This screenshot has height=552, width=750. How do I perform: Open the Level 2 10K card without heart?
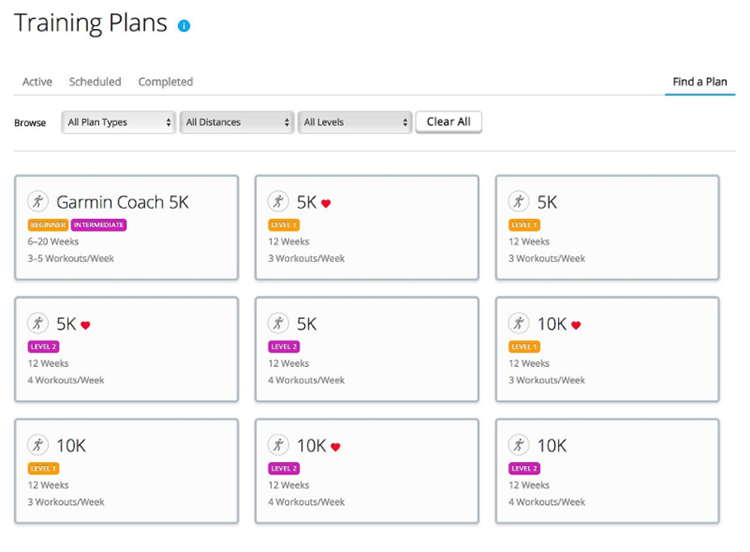pos(607,470)
